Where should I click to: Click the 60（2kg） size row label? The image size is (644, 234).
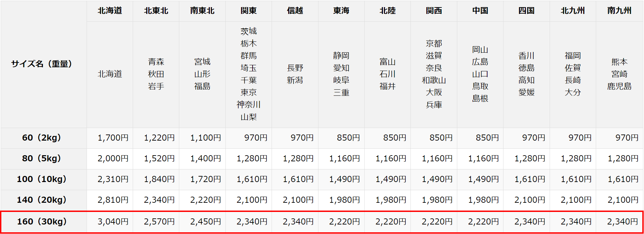tap(41, 138)
